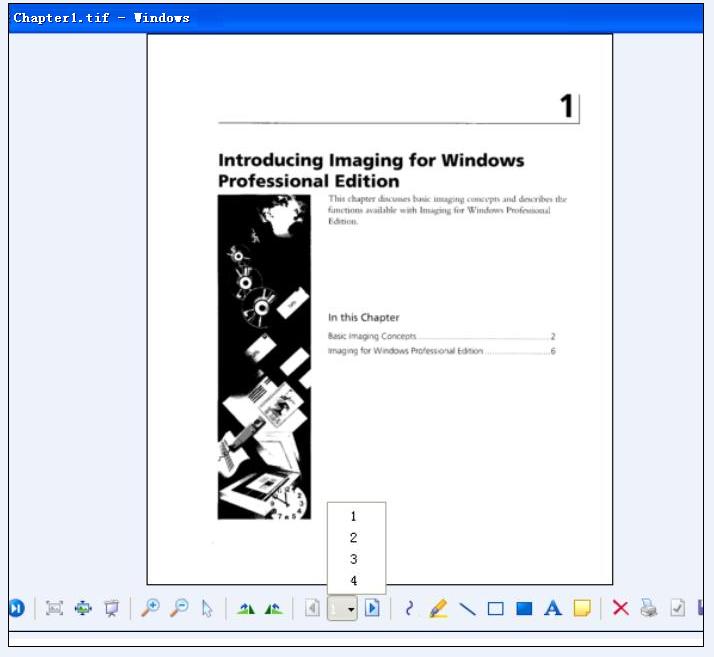Click the print icon
714x657 pixels.
[648, 608]
